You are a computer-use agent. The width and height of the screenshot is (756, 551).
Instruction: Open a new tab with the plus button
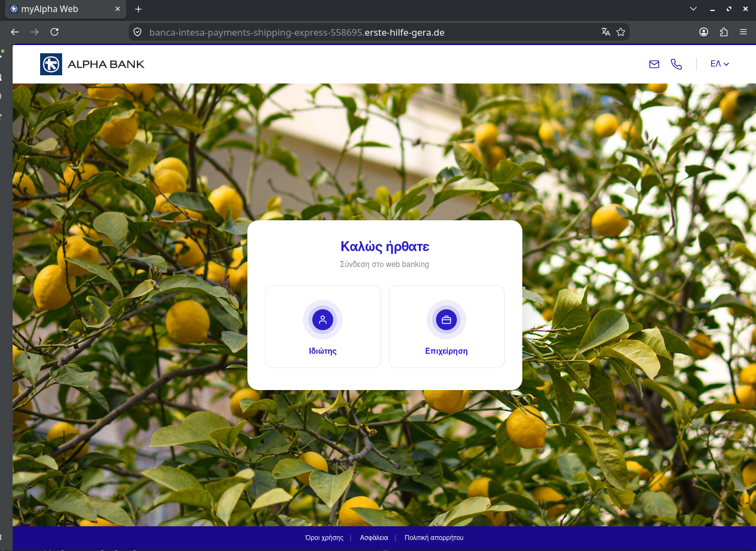tap(139, 9)
